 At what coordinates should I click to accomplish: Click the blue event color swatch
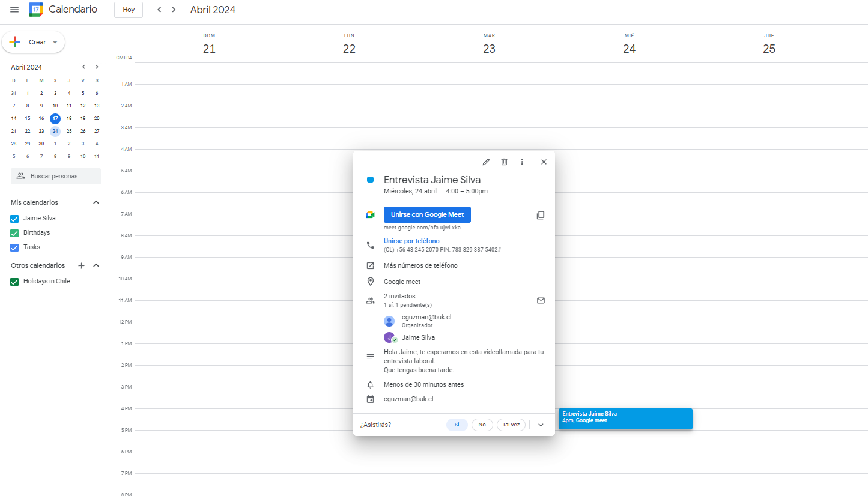(x=371, y=180)
